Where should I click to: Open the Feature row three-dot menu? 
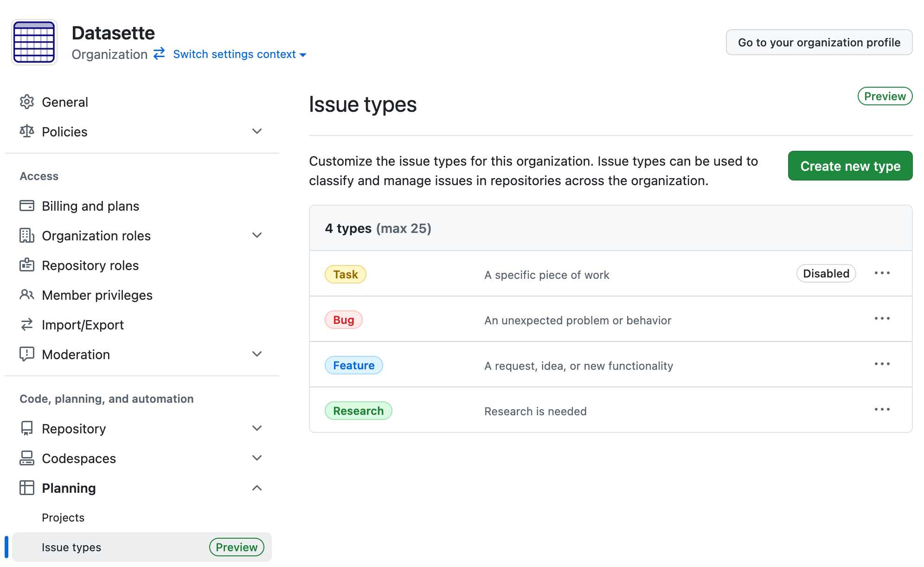pyautogui.click(x=882, y=364)
